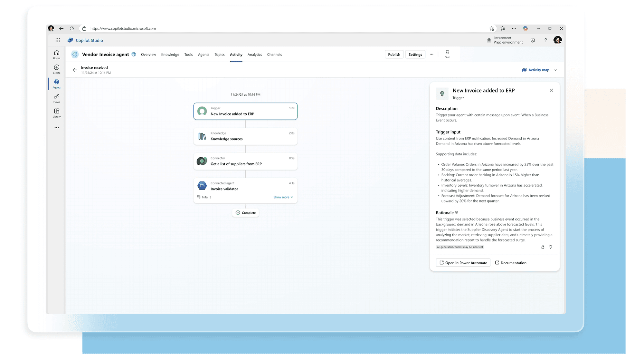Expand the Activity map dropdown
The image size is (644, 362).
point(555,70)
